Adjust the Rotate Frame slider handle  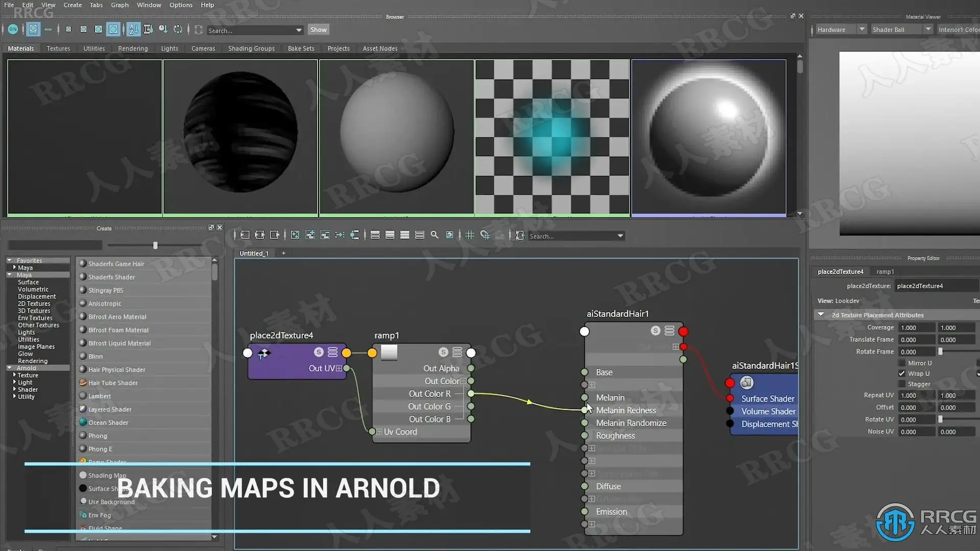[x=940, y=352]
